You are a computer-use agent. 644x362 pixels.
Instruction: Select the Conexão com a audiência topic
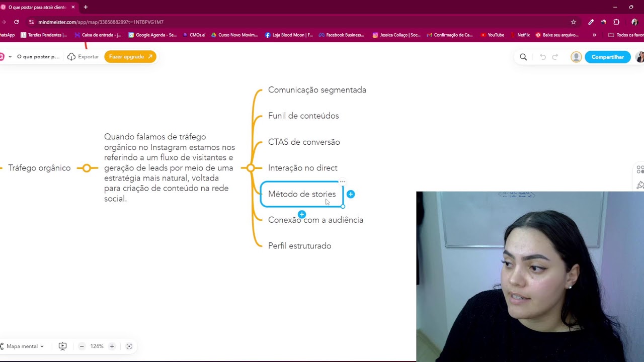point(315,220)
